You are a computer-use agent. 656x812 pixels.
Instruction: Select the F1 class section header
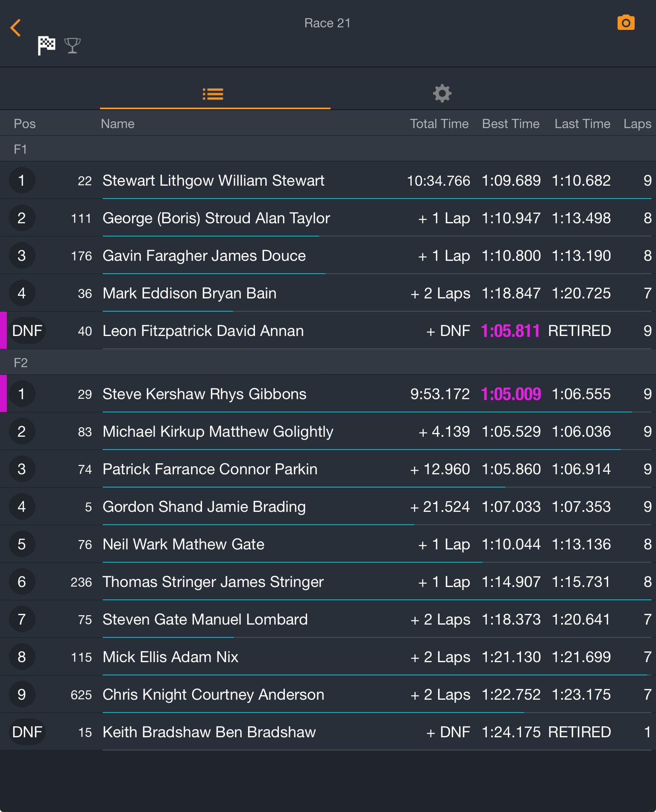pyautogui.click(x=328, y=149)
